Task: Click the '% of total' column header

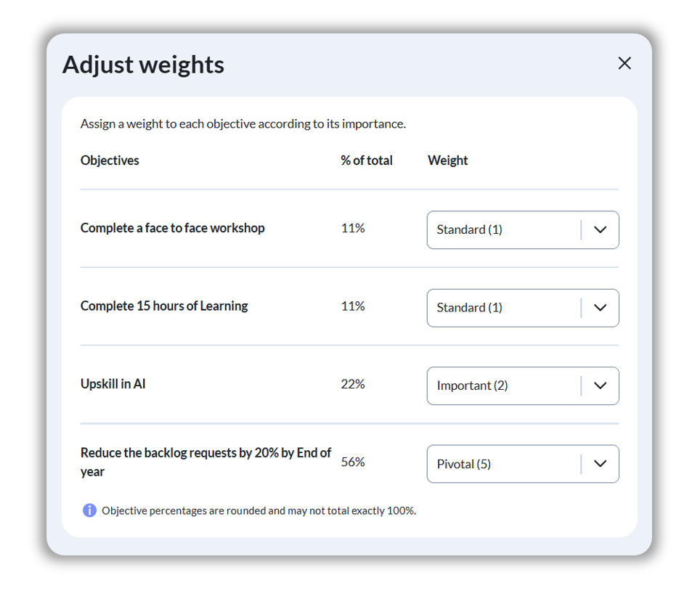Action: (x=367, y=160)
